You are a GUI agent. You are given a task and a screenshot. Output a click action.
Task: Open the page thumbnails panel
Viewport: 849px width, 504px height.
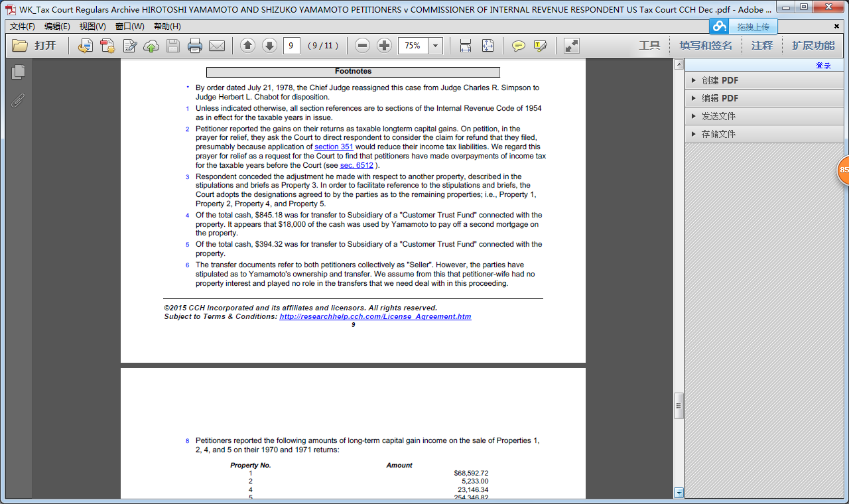[x=18, y=72]
